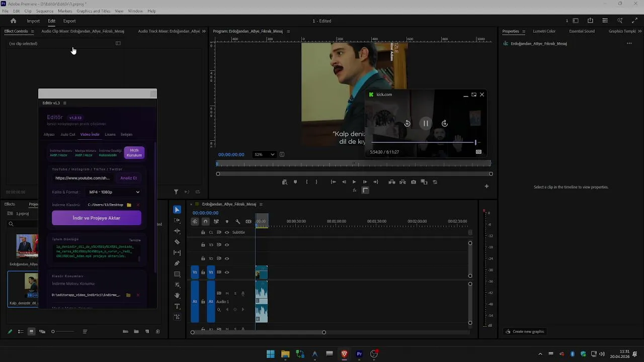Solo the Audio 1 track with S
The image size is (644, 362).
coord(235,293)
